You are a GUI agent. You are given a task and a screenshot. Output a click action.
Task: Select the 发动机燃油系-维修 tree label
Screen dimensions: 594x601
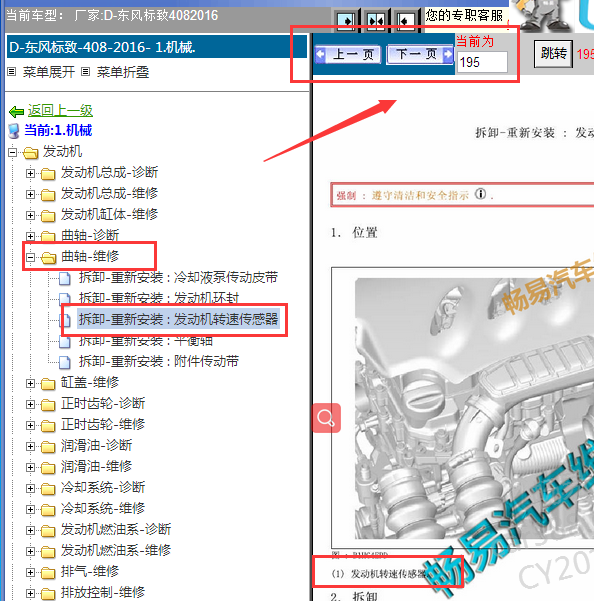pyautogui.click(x=116, y=550)
